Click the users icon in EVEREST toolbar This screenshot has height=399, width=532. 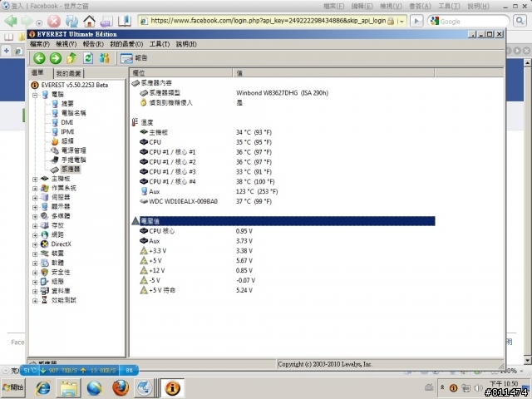[104, 58]
